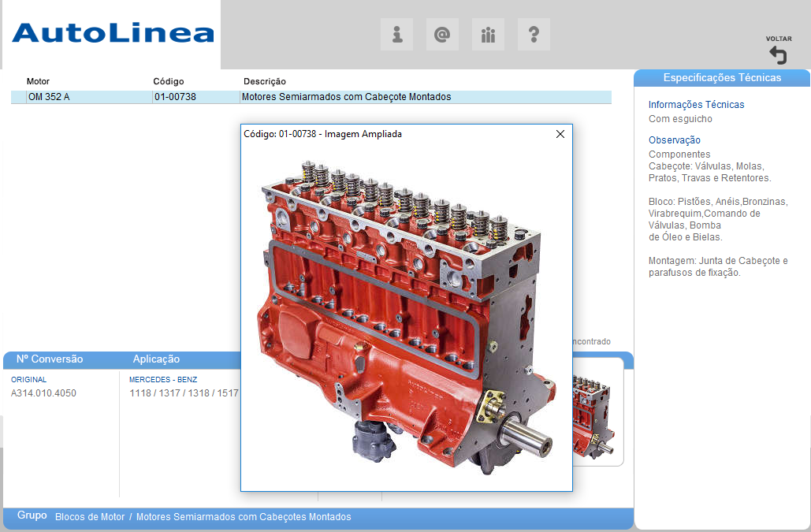Click the people group icon
Viewport: 811px width, 532px height.
pos(488,35)
